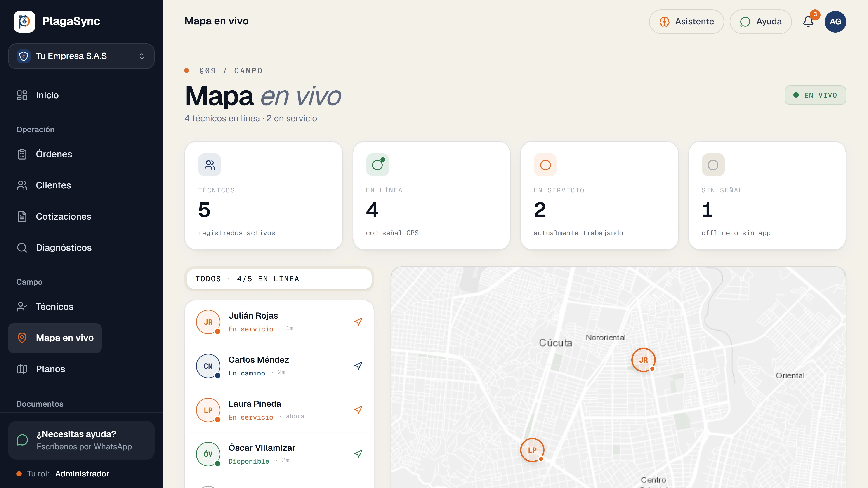Select the LP marker on the map
This screenshot has width=868, height=488.
tap(532, 450)
